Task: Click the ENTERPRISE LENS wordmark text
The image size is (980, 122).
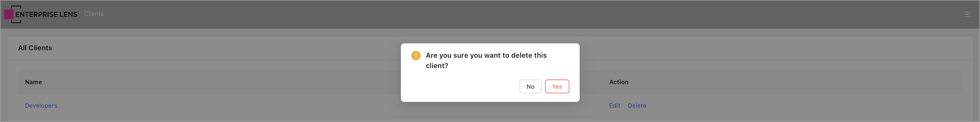Action: (x=46, y=14)
